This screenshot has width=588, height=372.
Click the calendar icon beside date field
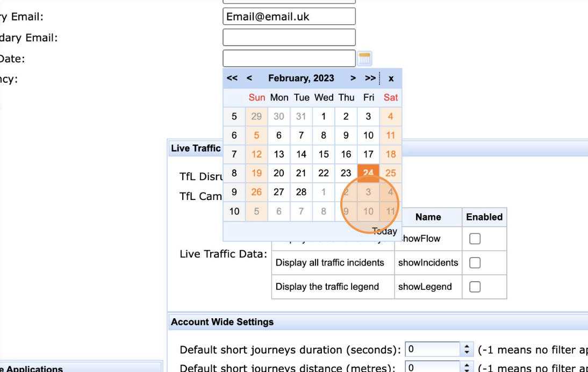click(x=365, y=59)
